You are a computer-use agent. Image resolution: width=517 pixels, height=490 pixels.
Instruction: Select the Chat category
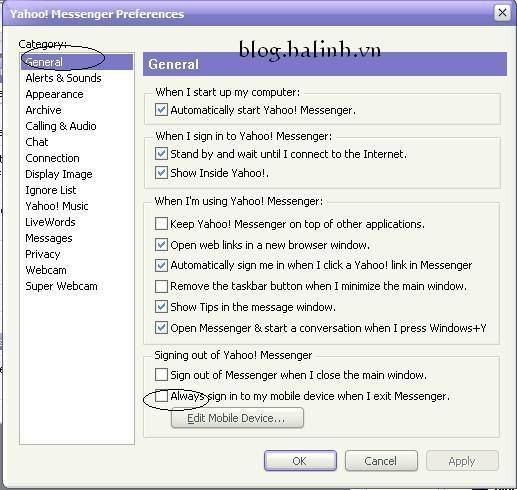(x=37, y=142)
